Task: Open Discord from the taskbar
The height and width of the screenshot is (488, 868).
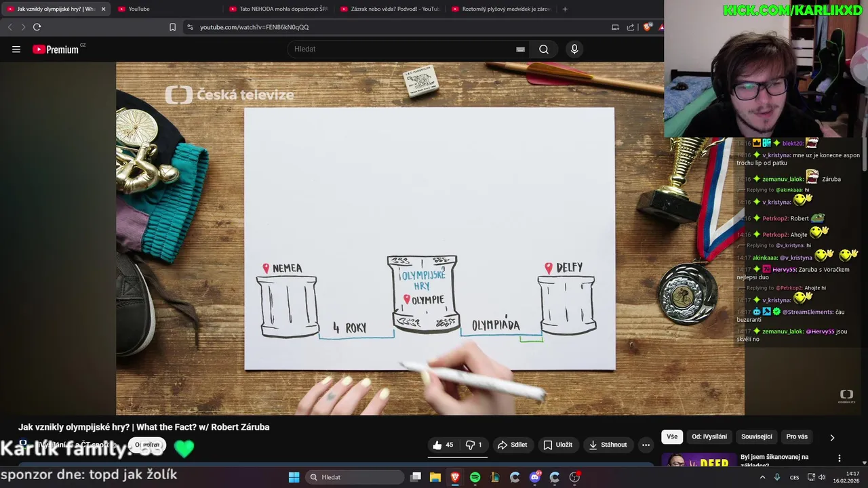Action: click(x=535, y=477)
